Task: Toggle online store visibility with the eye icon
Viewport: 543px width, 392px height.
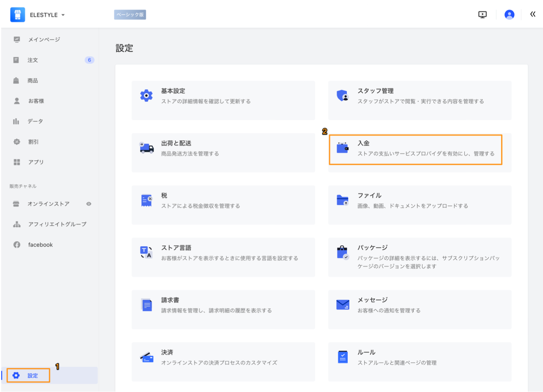Action: point(89,204)
